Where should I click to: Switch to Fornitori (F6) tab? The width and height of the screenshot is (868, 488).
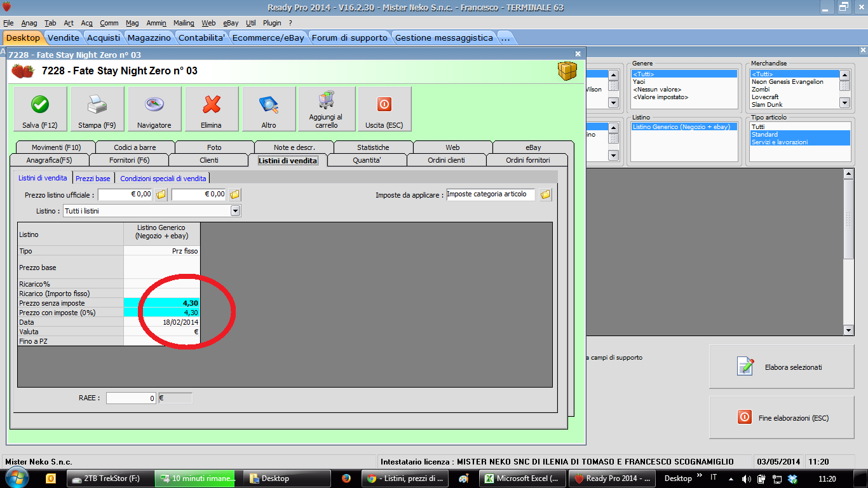[x=129, y=160]
